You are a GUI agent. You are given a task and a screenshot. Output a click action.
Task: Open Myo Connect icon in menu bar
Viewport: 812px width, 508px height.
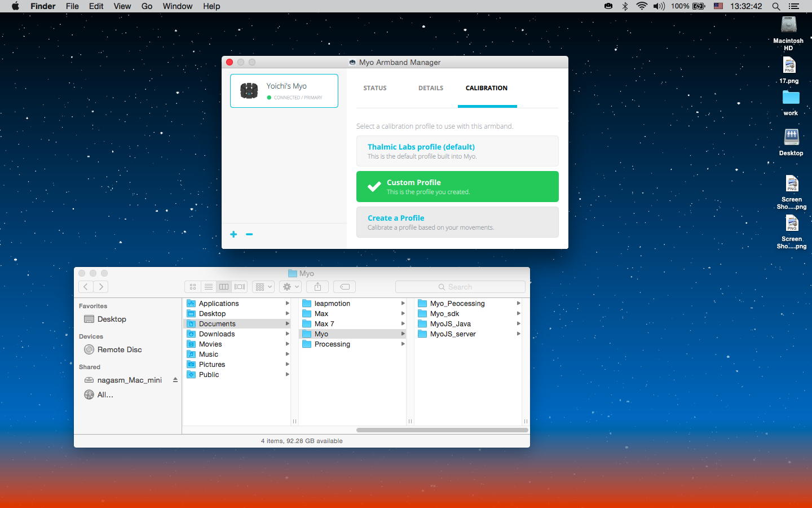click(608, 6)
